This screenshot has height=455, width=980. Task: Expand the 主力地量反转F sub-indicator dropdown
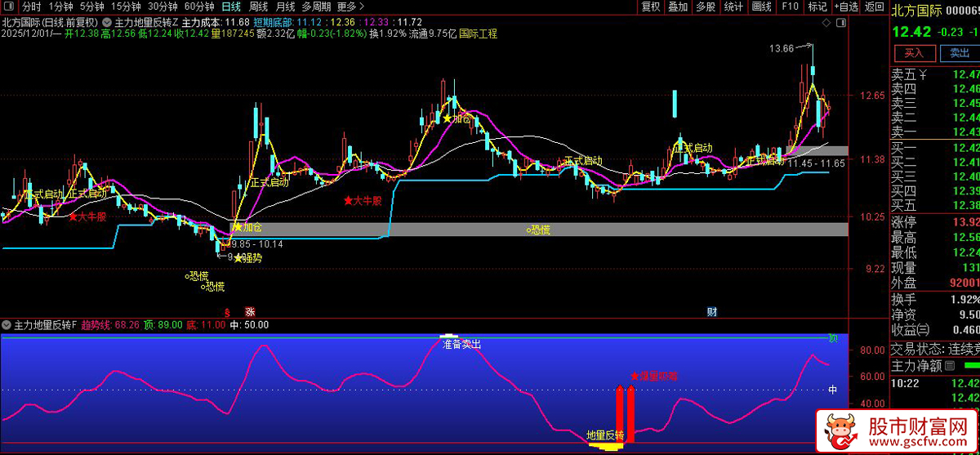tap(7, 325)
